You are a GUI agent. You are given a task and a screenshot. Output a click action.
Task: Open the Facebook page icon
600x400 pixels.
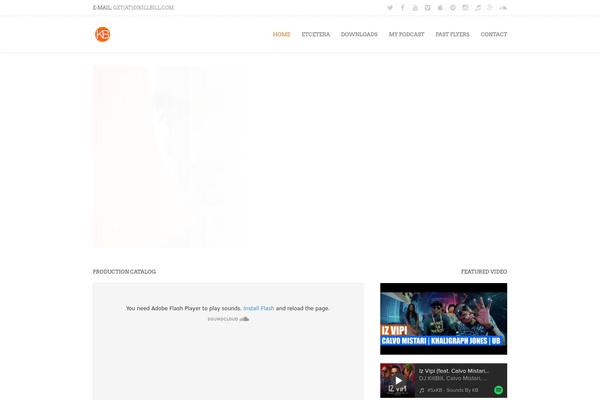click(x=403, y=8)
